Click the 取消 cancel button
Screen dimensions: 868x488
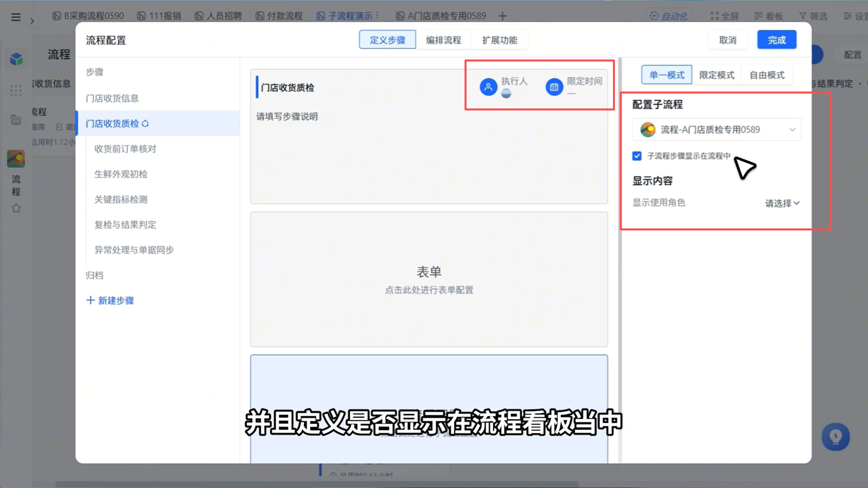(728, 40)
